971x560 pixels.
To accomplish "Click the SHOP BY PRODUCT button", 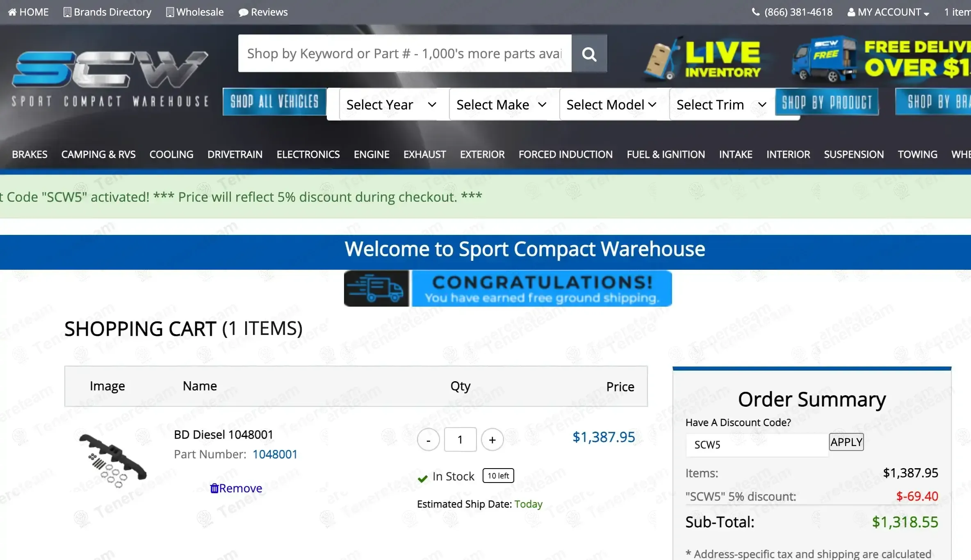I will coord(827,101).
